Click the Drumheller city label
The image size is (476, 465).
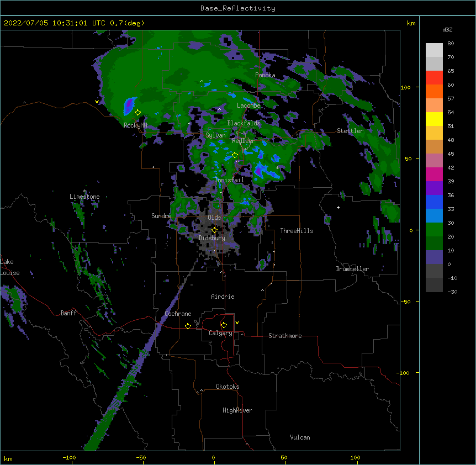352,269
